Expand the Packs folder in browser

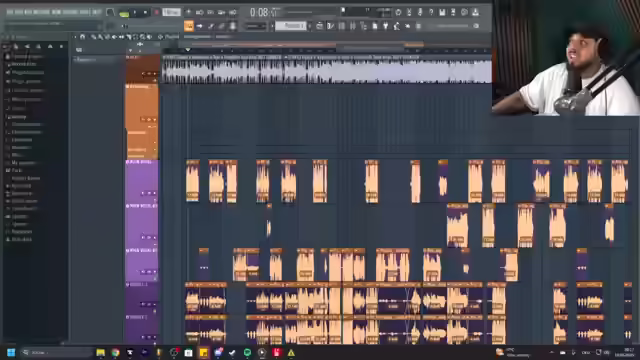(x=16, y=170)
